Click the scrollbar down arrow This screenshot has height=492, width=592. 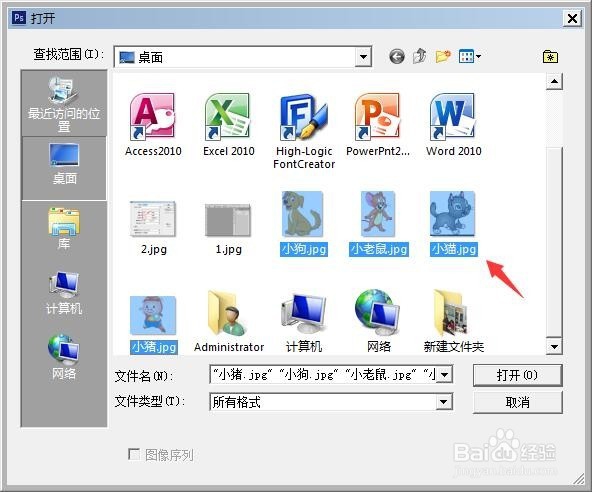click(x=554, y=347)
